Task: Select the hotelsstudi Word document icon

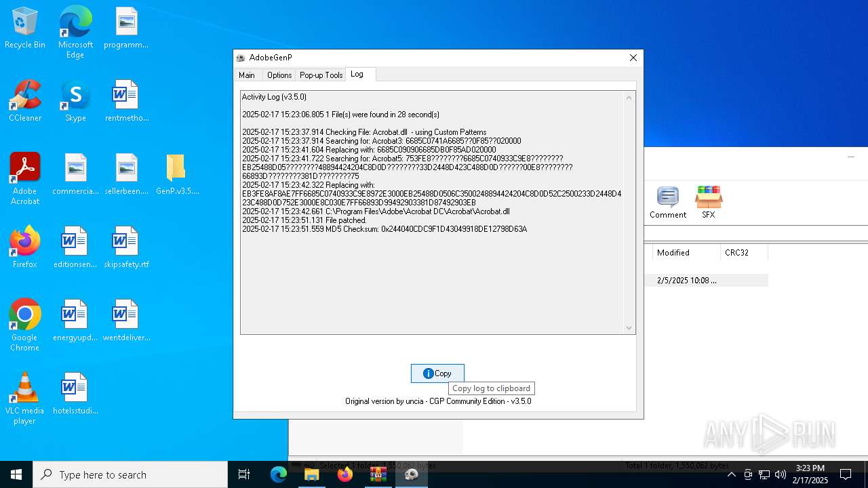Action: coord(75,394)
